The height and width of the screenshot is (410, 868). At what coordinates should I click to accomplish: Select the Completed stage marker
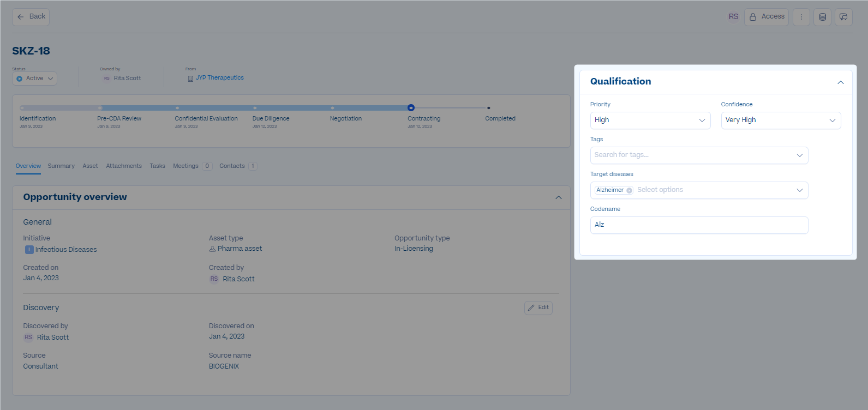tap(488, 108)
